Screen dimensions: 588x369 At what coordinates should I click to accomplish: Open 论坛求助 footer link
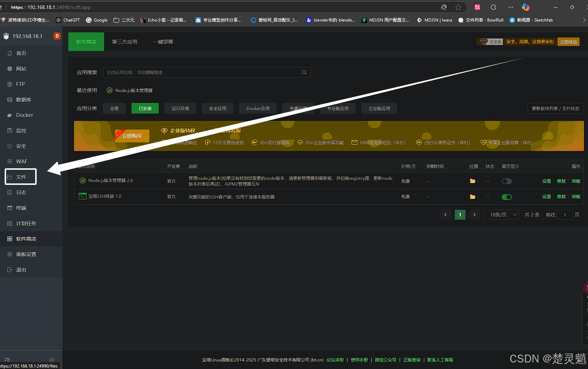coord(335,360)
